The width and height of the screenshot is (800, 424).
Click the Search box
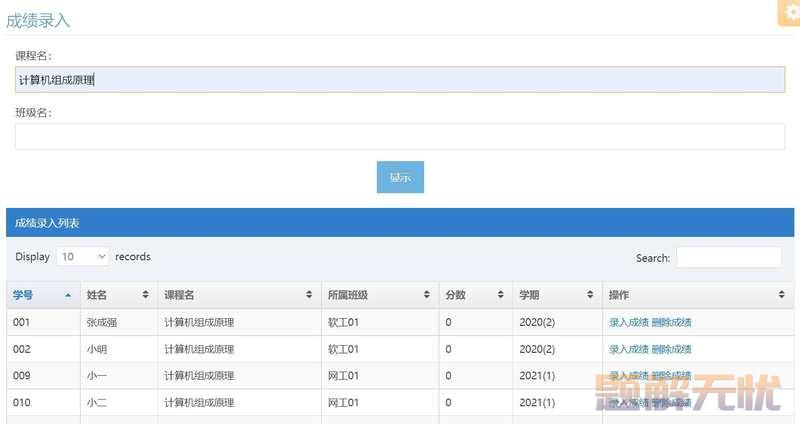pyautogui.click(x=729, y=257)
